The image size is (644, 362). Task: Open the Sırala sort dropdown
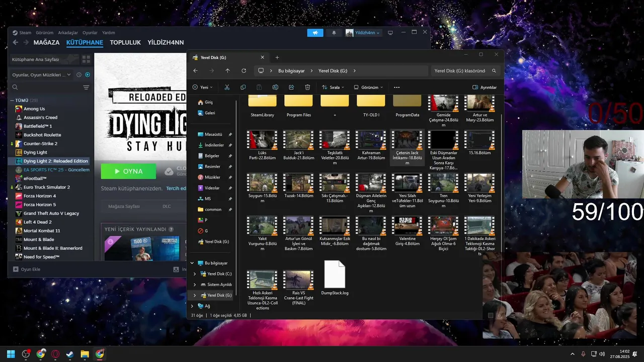click(x=333, y=87)
